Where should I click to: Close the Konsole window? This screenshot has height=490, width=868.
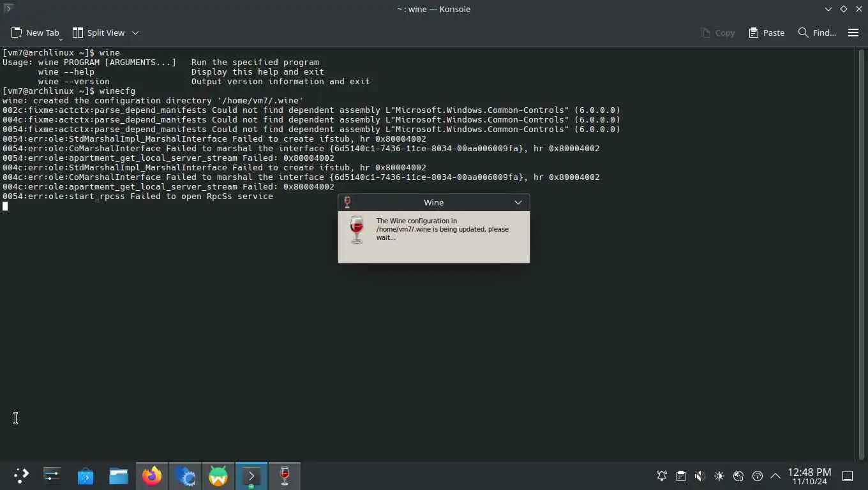pyautogui.click(x=858, y=9)
